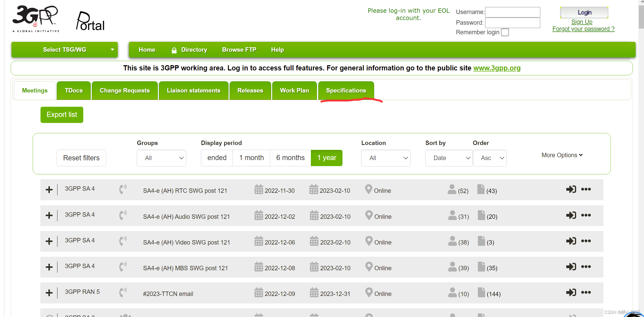644x317 pixels.
Task: Switch to the Specifications tab
Action: 346,90
